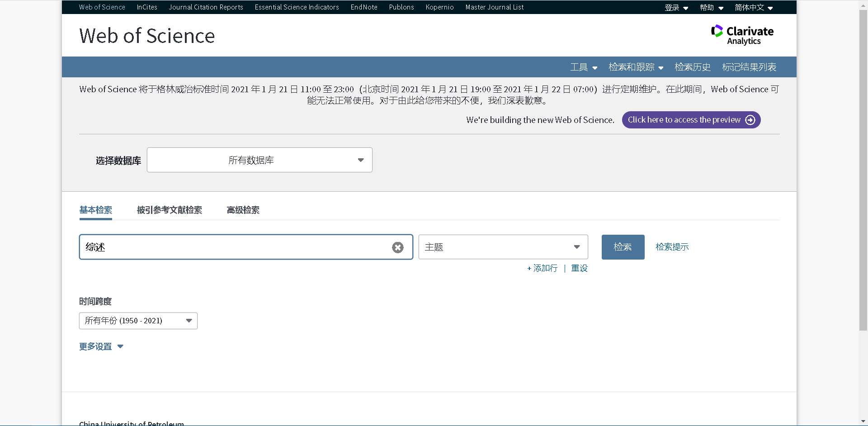Select the 基本检索 tab
The height and width of the screenshot is (426, 868).
[x=96, y=210]
